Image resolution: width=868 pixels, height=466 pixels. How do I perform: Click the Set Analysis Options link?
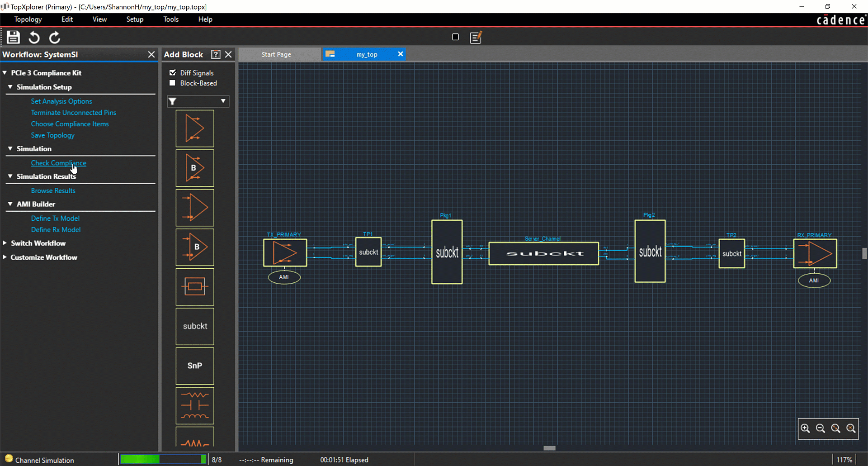[61, 101]
